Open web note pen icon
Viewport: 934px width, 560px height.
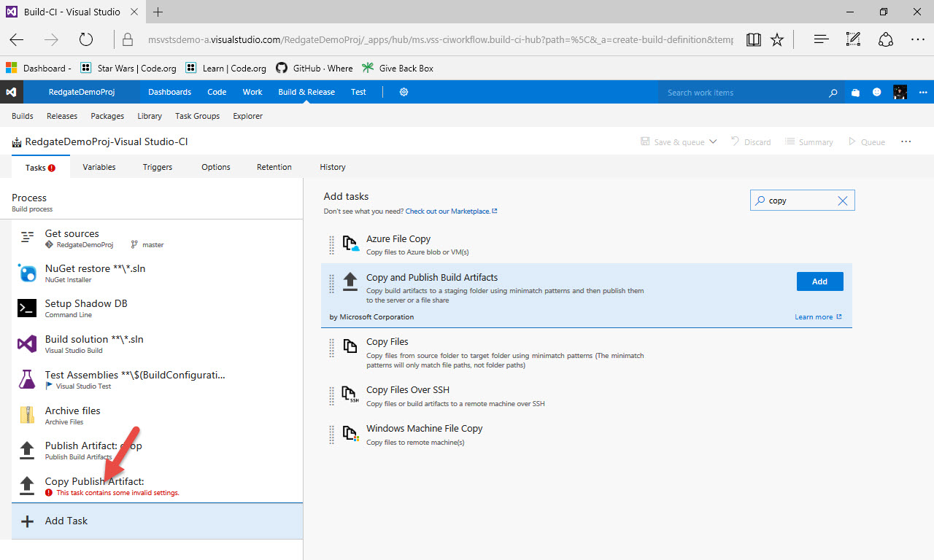coord(853,39)
